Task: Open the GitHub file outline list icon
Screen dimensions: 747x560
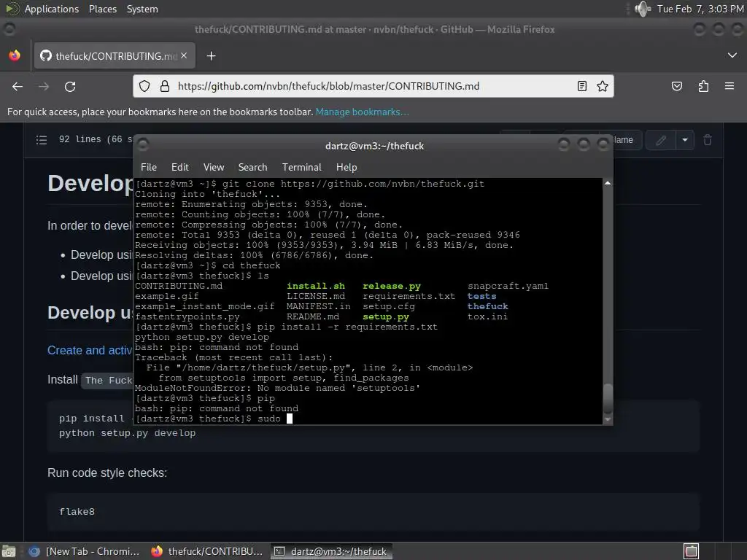Action: (42, 139)
